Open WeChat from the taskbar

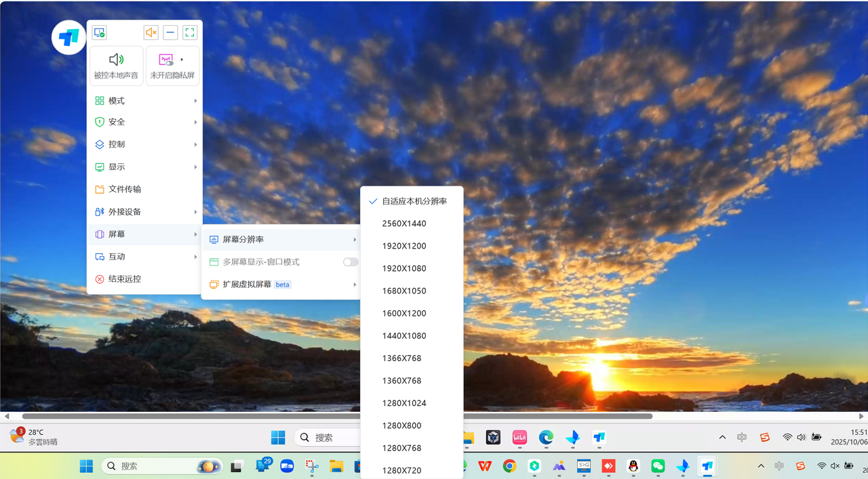657,466
